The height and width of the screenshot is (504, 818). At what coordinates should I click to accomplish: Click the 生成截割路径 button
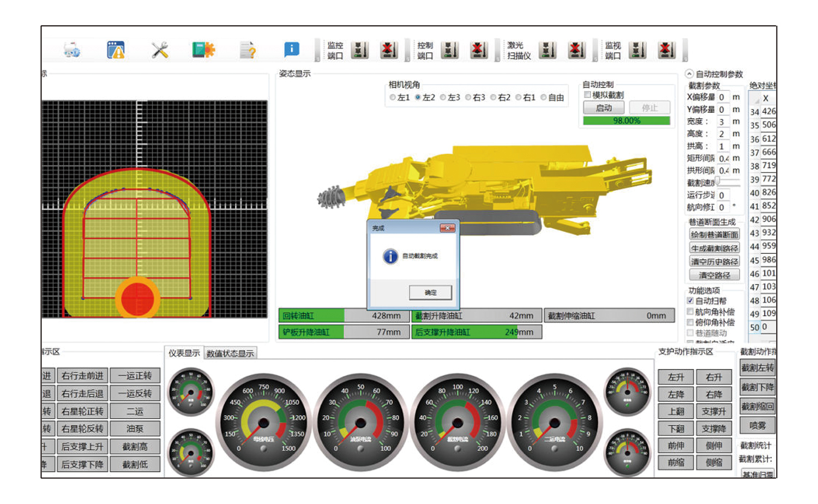coord(714,248)
